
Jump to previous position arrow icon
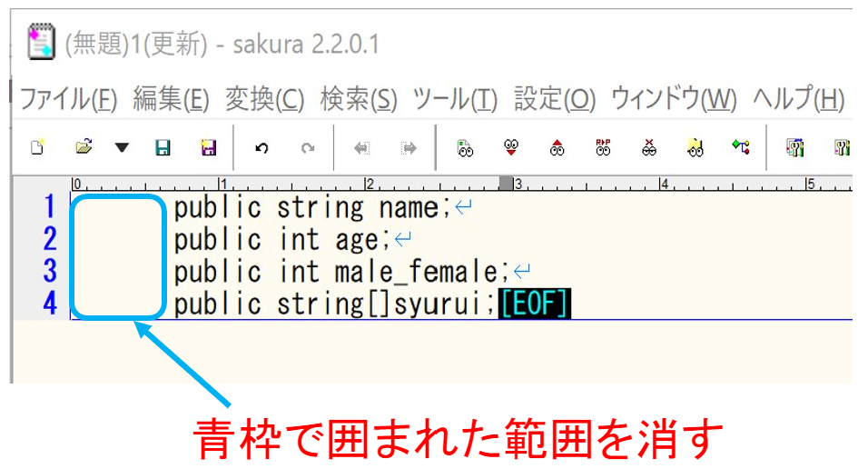pyautogui.click(x=361, y=148)
